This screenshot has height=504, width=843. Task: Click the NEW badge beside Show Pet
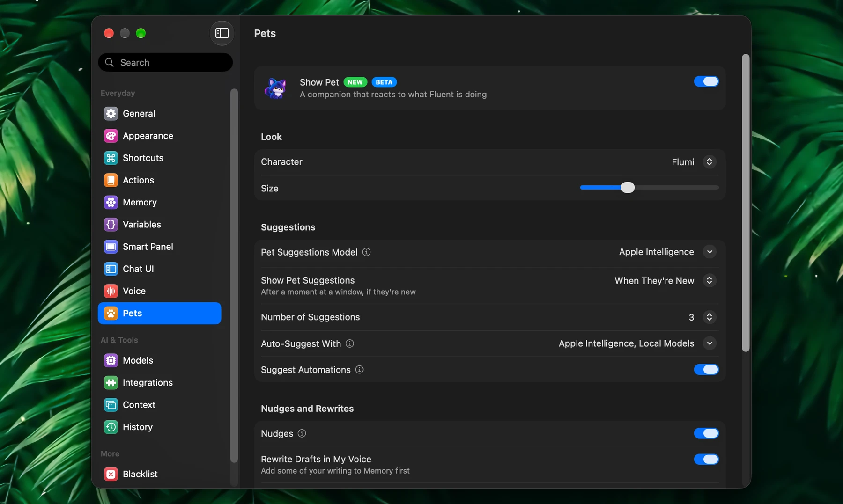coord(355,82)
